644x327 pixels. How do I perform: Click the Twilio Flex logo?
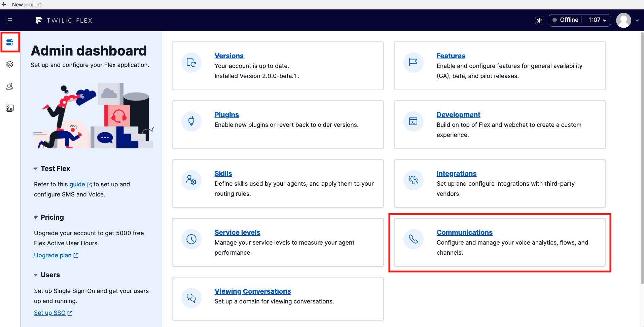coord(64,21)
